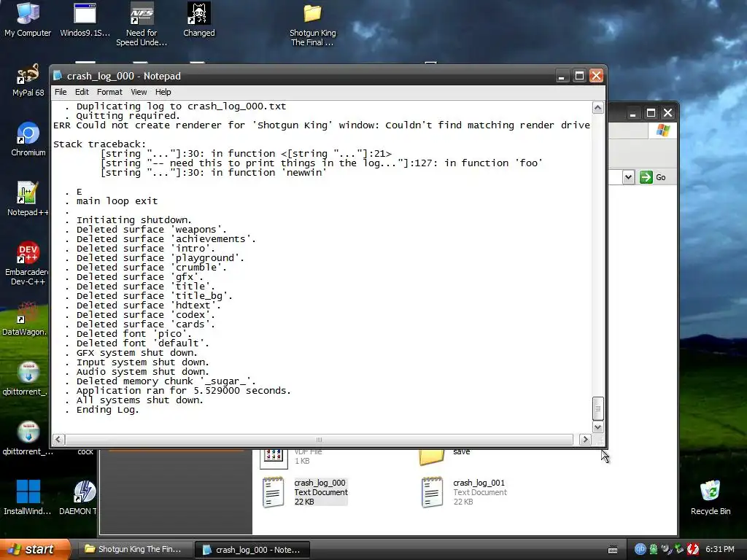Image resolution: width=747 pixels, height=560 pixels.
Task: Click the 'Ending Log.' line
Action: click(x=108, y=410)
